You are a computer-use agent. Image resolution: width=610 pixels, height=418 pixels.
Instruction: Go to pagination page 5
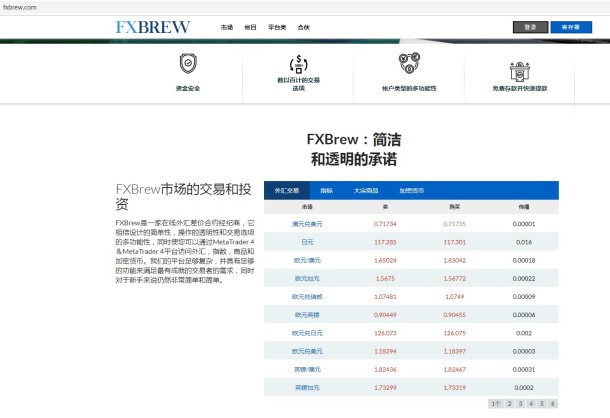tap(542, 404)
